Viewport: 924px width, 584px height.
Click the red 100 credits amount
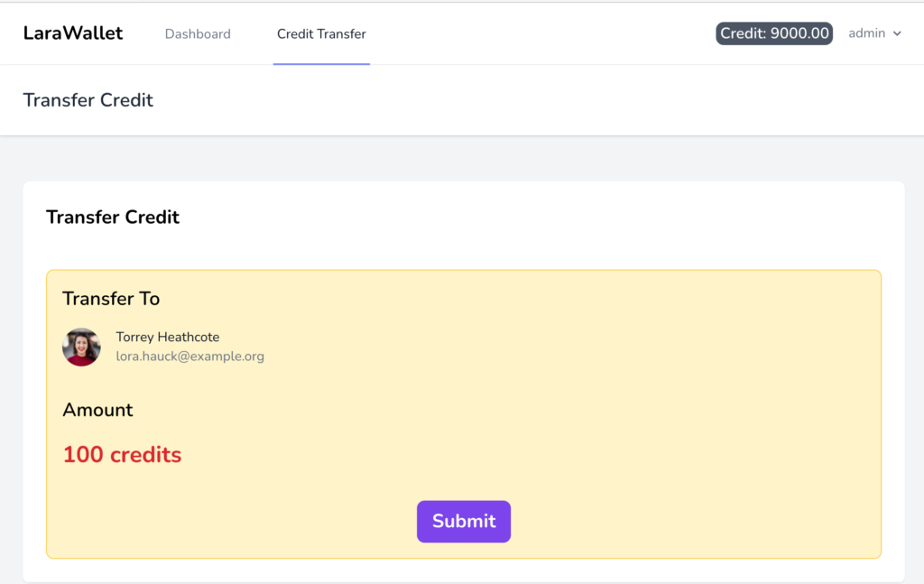click(x=122, y=455)
